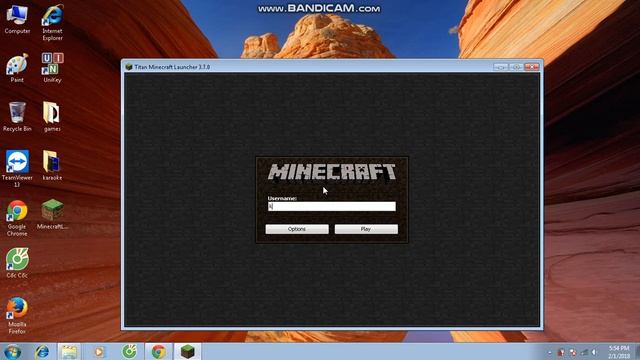
Task: Minimize the Titan Minecraft Launcher window
Action: click(500, 67)
